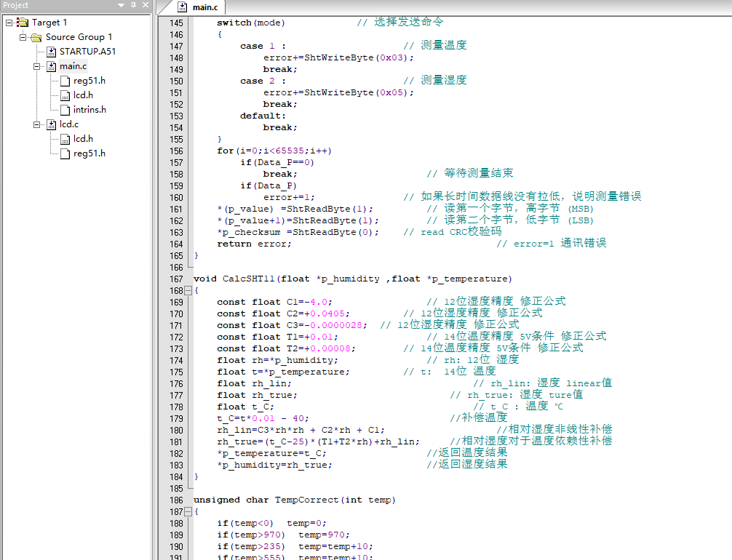The image size is (732, 560).
Task: Click the 'void CalcSHT11' function declaration
Action: pyautogui.click(x=352, y=279)
